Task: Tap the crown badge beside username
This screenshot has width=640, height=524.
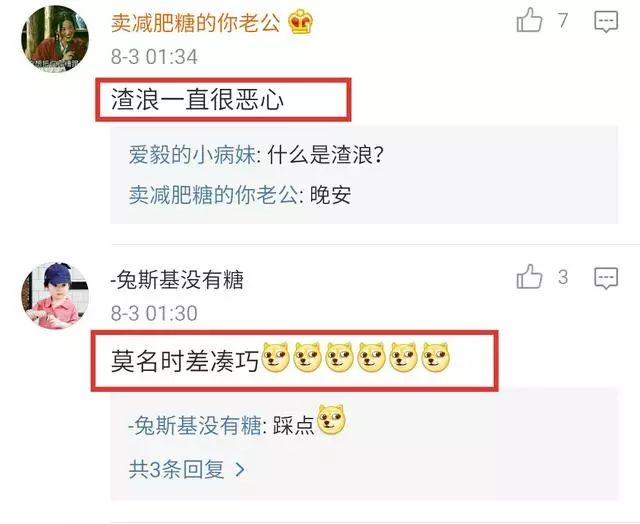Action: (301, 22)
